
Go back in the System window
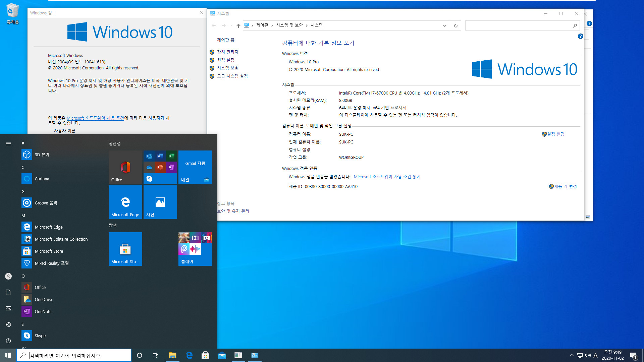click(214, 25)
